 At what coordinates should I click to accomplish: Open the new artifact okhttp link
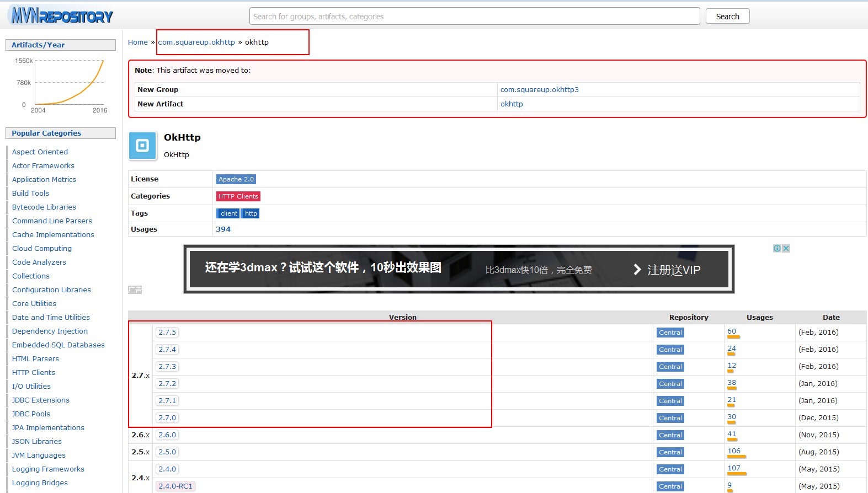click(512, 104)
